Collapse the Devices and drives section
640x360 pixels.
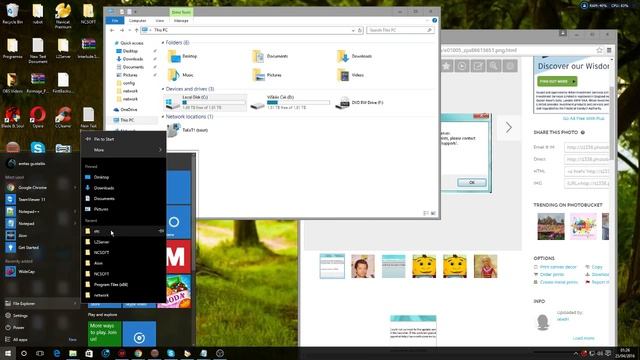pos(163,89)
